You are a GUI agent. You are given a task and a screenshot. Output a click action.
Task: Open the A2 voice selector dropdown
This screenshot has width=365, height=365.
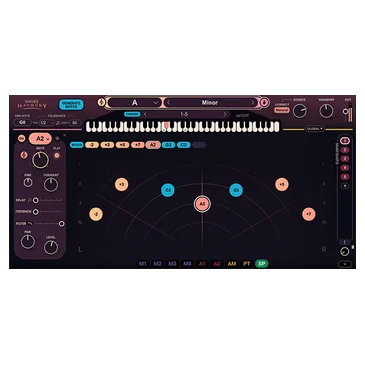(40, 138)
